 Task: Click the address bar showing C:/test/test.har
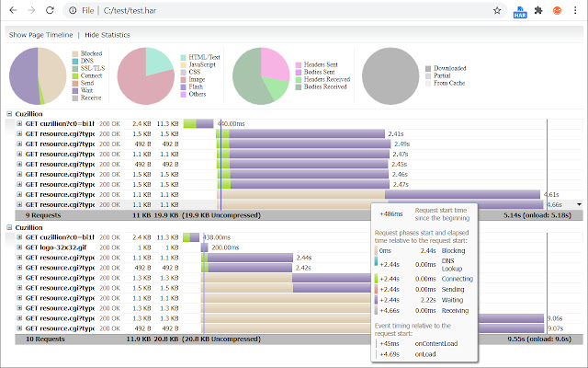[276, 11]
